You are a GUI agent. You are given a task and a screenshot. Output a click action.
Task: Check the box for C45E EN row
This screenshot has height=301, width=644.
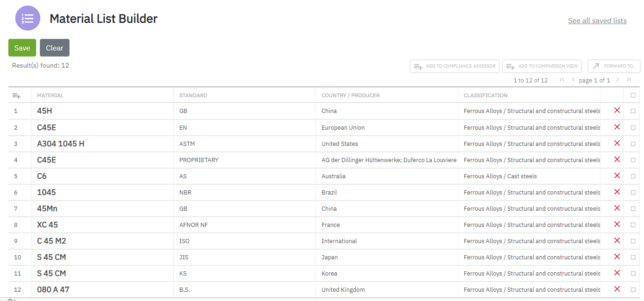pyautogui.click(x=633, y=127)
